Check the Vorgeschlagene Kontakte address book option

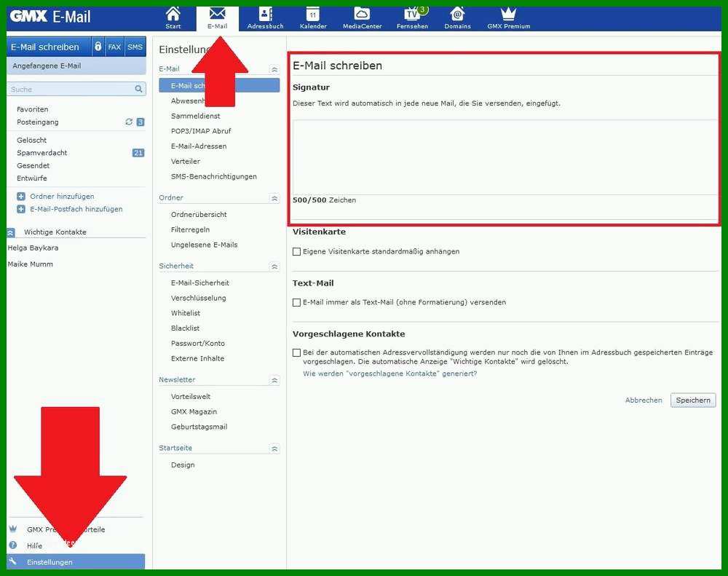tap(297, 352)
